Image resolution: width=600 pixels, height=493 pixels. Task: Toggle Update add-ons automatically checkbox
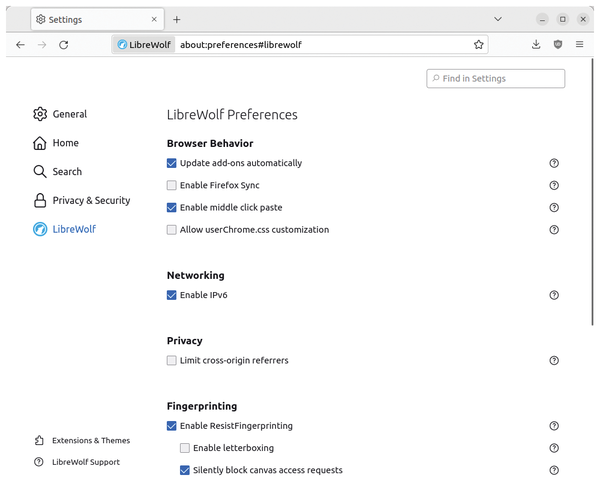tap(171, 163)
